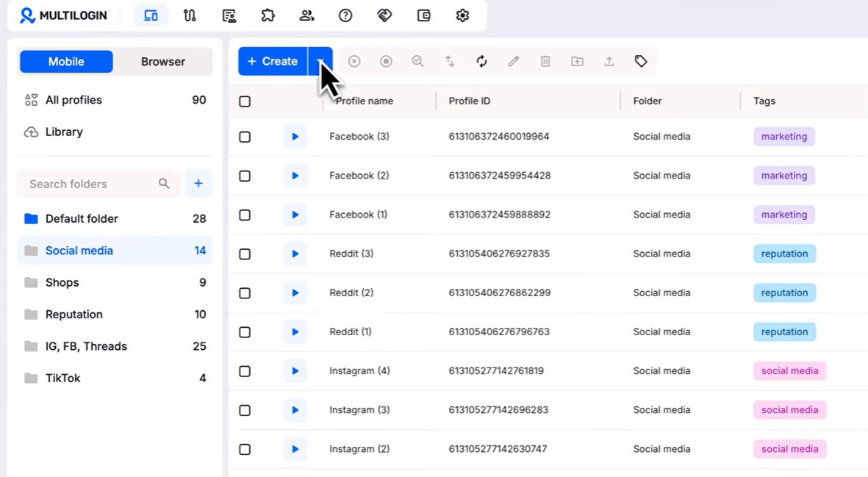
Task: Check the Facebook (3) row checkbox
Action: point(245,137)
